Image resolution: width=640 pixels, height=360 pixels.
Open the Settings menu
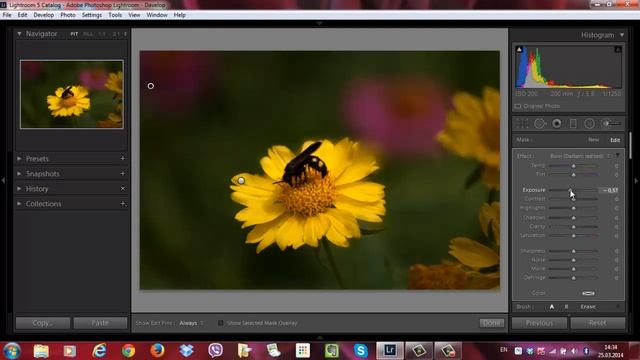(92, 15)
